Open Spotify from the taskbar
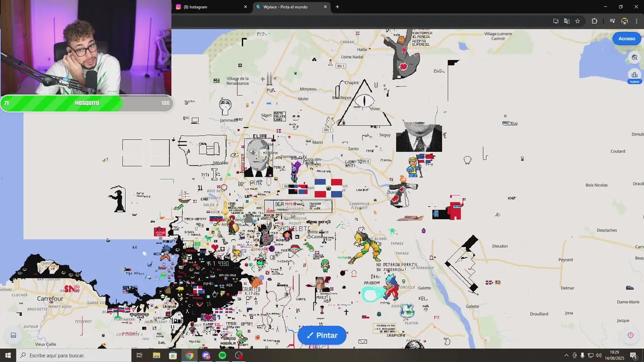Viewport: 644px width, 362px height. coord(222,355)
